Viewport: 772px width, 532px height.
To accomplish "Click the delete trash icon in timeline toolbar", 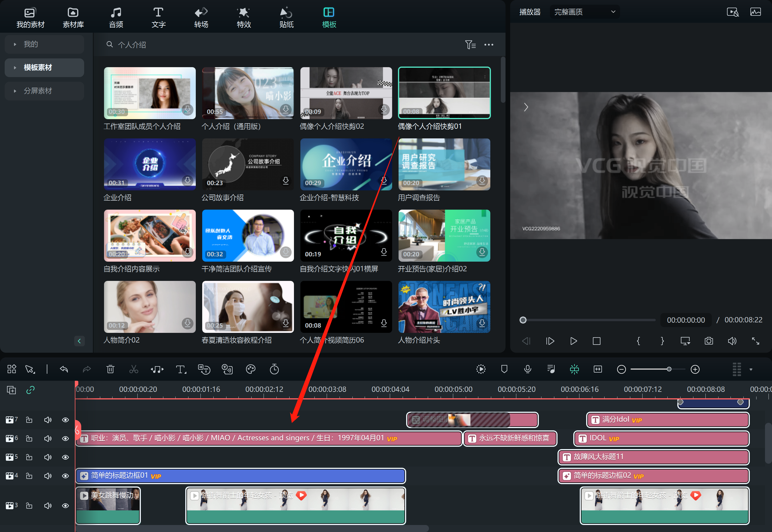I will [x=110, y=369].
